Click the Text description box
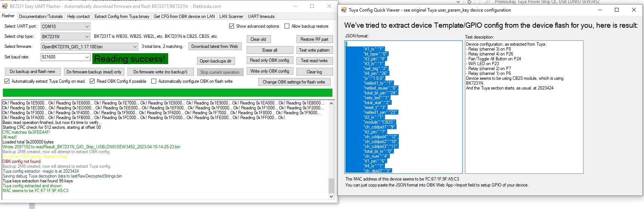The width and height of the screenshot is (644, 209). (524, 107)
